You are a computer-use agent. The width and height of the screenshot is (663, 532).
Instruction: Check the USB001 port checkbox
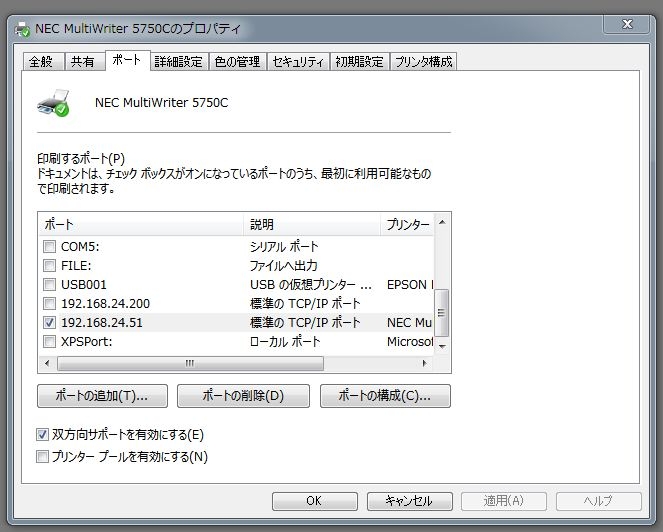coord(49,285)
